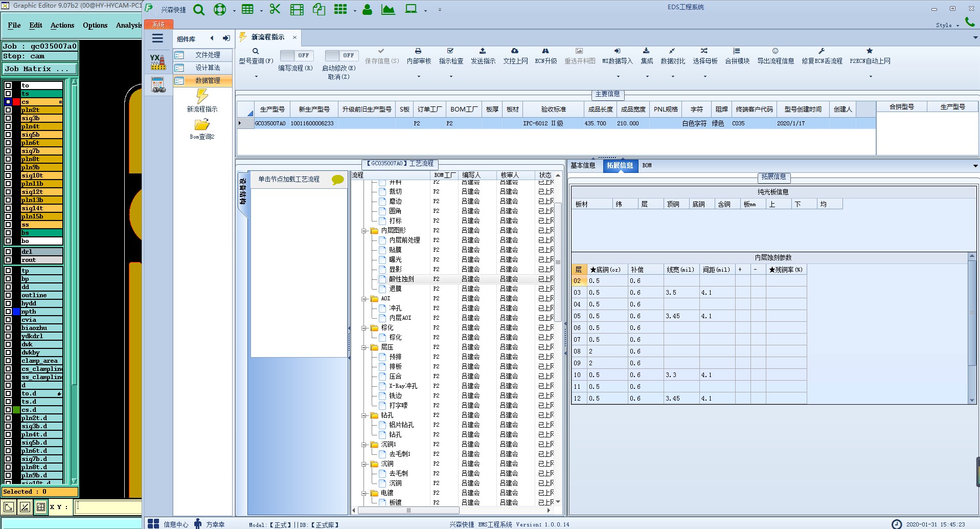Click 信息中心 in the status bar
Viewport: 980px width, 529px height.
(168, 524)
